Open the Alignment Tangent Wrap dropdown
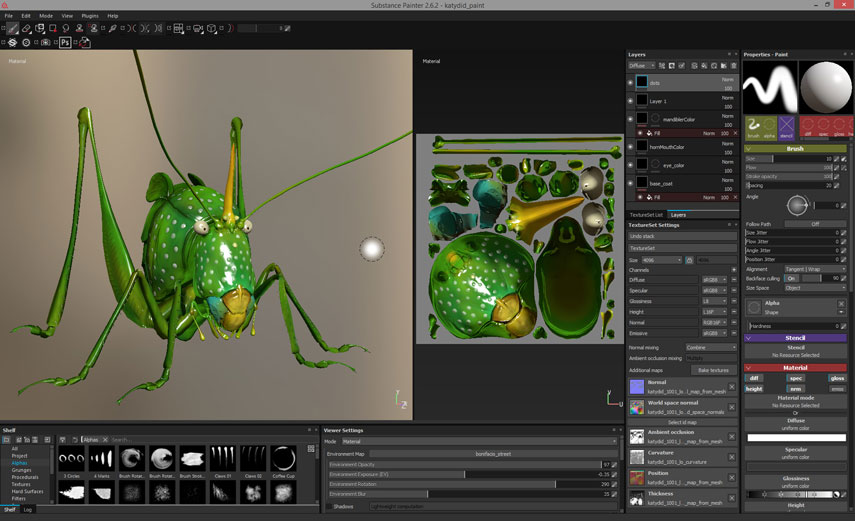The image size is (855, 521). coord(815,269)
